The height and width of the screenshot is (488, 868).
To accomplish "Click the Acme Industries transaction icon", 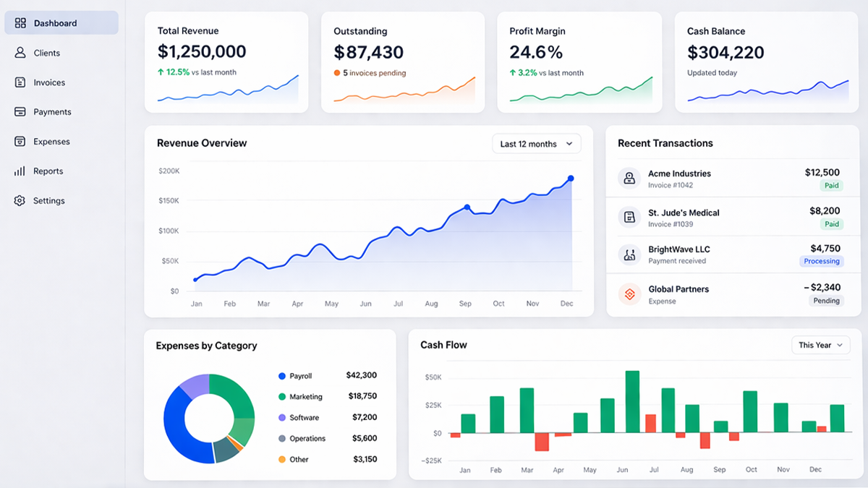I will 629,179.
